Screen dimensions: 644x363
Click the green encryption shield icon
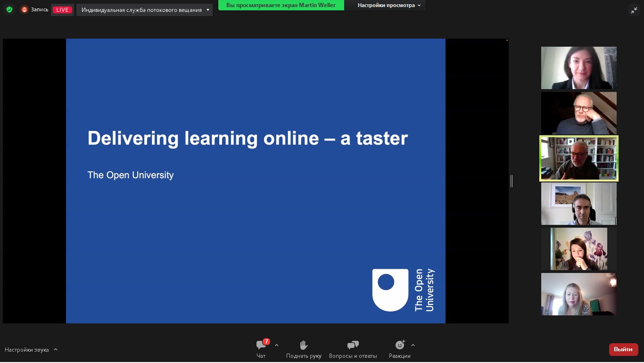9,9
